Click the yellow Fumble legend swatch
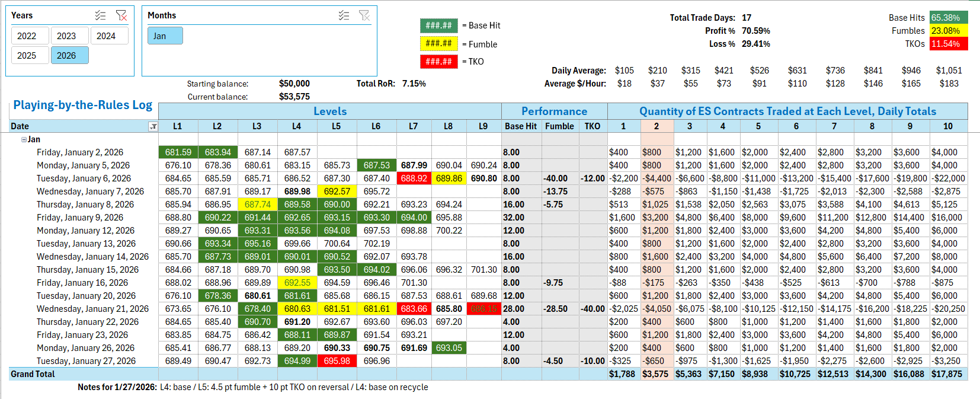Screen dimensions: 980x399 tap(438, 44)
